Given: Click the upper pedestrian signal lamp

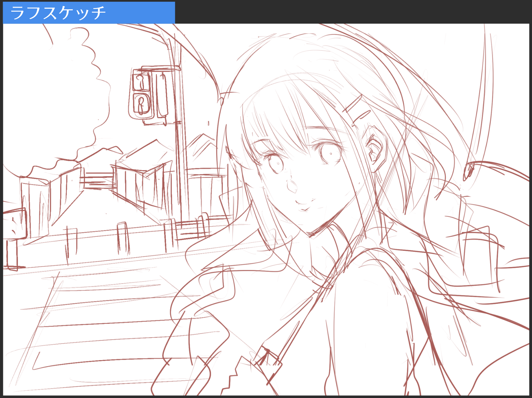Looking at the screenshot, I should pos(141,81).
